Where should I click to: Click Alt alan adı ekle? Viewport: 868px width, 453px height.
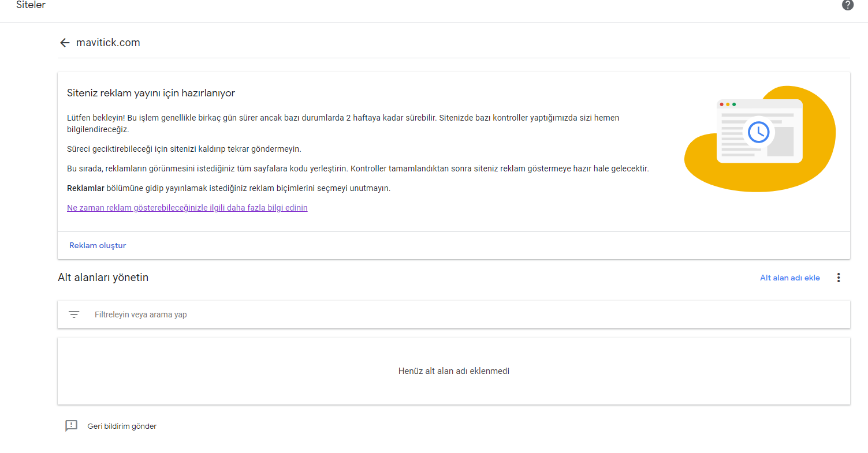pos(789,278)
